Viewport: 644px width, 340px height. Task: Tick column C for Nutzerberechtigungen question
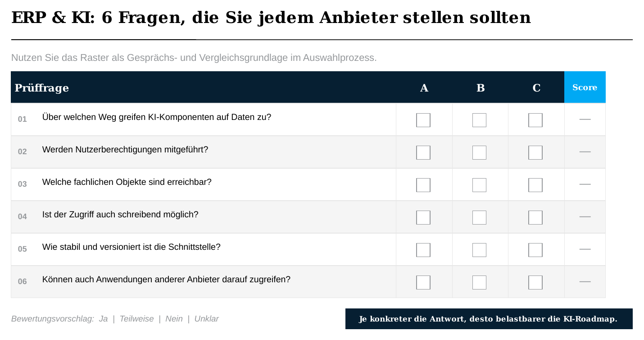pyautogui.click(x=535, y=153)
